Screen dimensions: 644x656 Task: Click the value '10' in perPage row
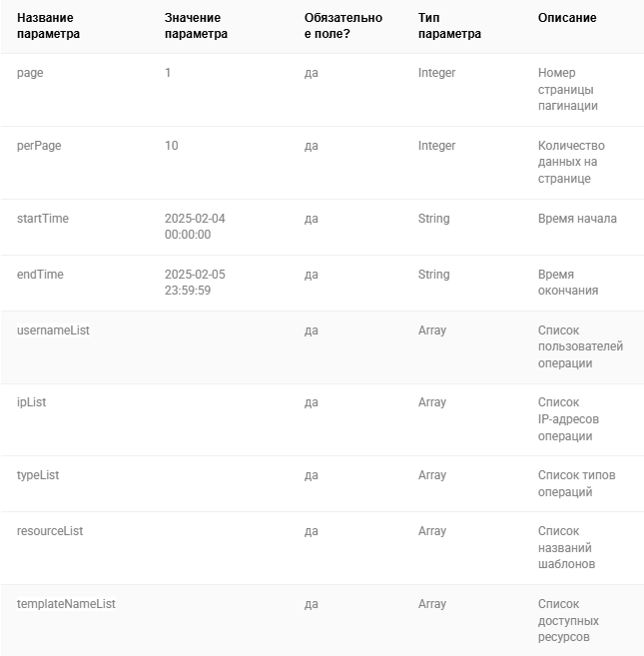pos(171,146)
